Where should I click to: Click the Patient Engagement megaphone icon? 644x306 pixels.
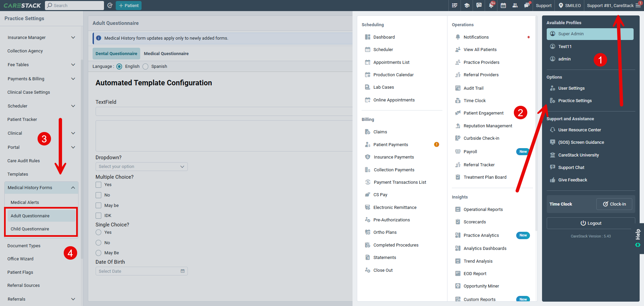[x=458, y=113]
